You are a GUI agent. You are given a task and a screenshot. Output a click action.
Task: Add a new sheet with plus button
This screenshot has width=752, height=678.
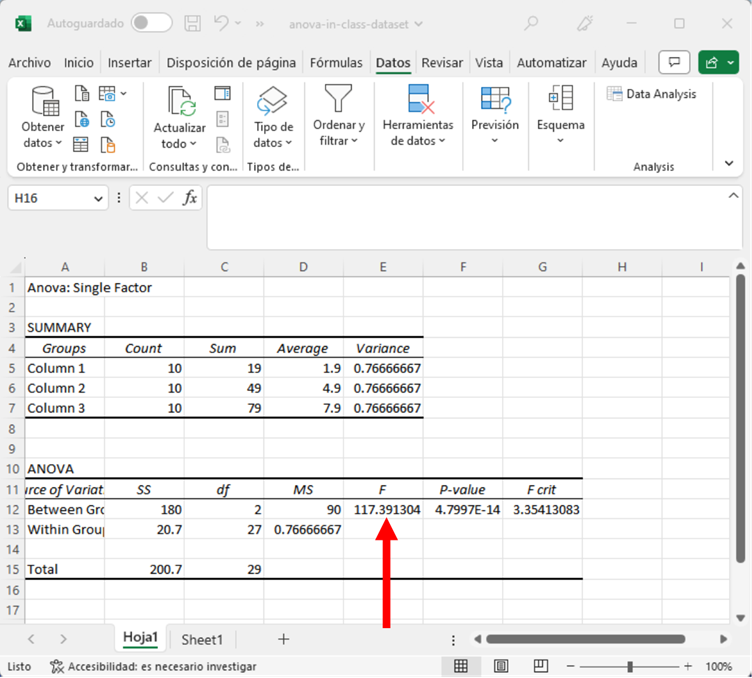coord(283,639)
